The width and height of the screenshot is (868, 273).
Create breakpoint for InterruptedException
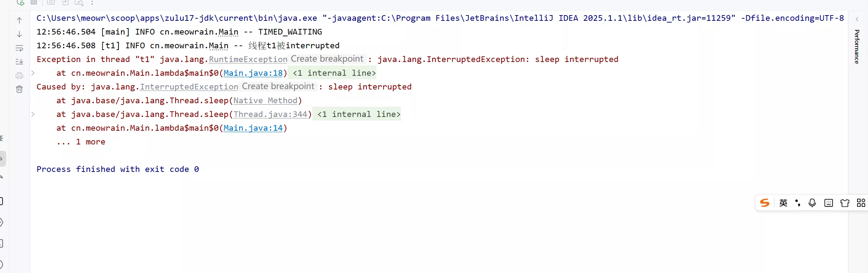coord(278,86)
